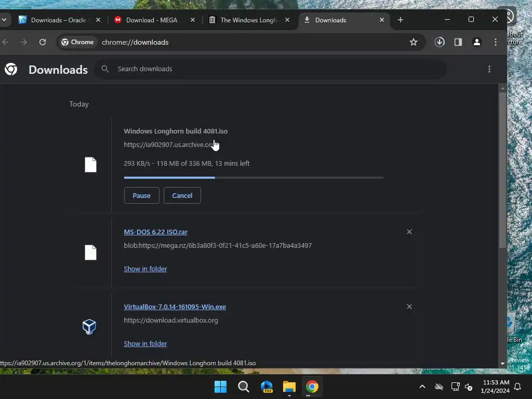Click the ia902907.us.archive.org source URL

tap(169, 145)
